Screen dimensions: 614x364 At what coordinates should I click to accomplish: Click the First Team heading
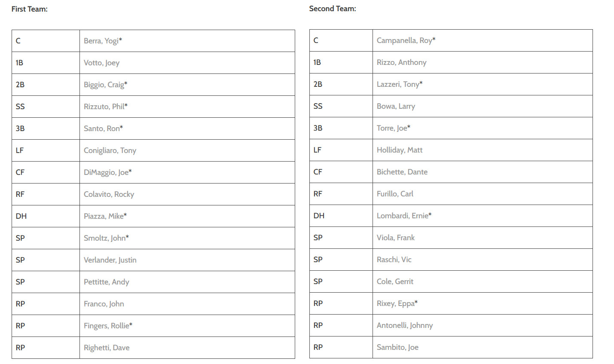point(30,9)
